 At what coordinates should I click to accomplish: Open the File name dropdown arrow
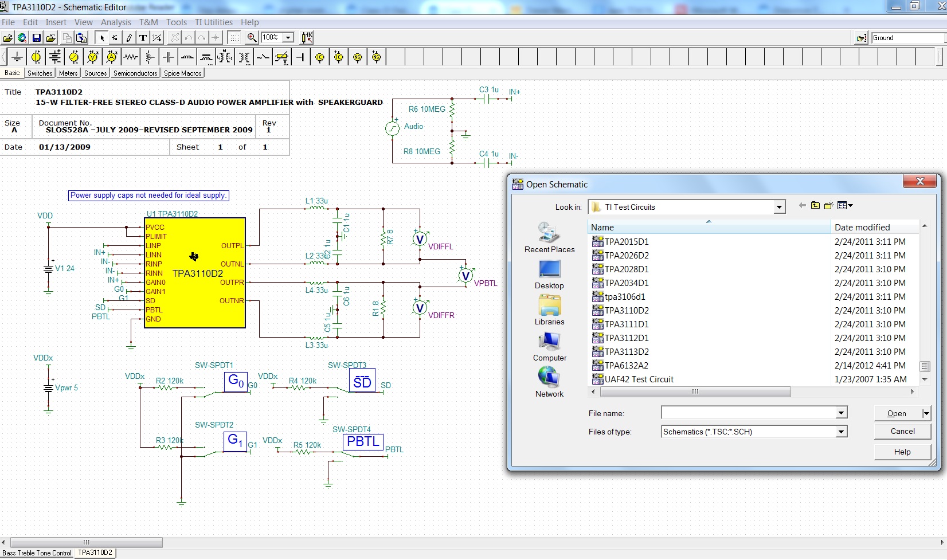coord(841,413)
